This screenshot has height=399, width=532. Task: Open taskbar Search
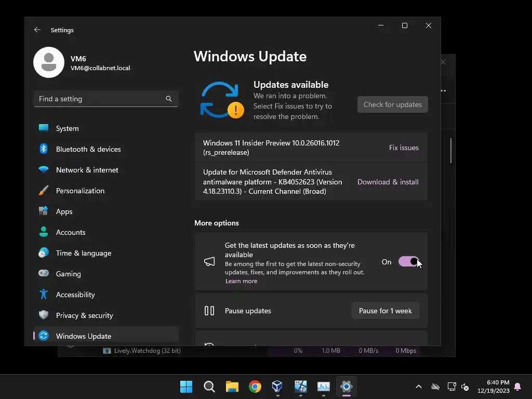(209, 387)
